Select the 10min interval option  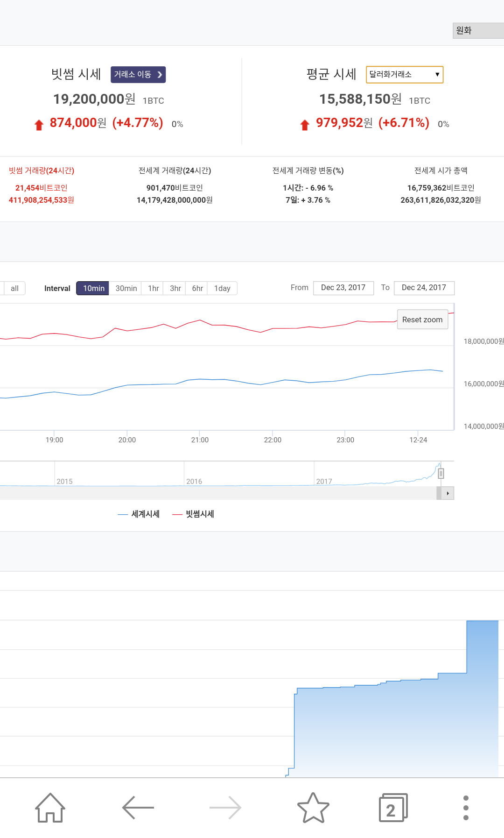pos(93,288)
